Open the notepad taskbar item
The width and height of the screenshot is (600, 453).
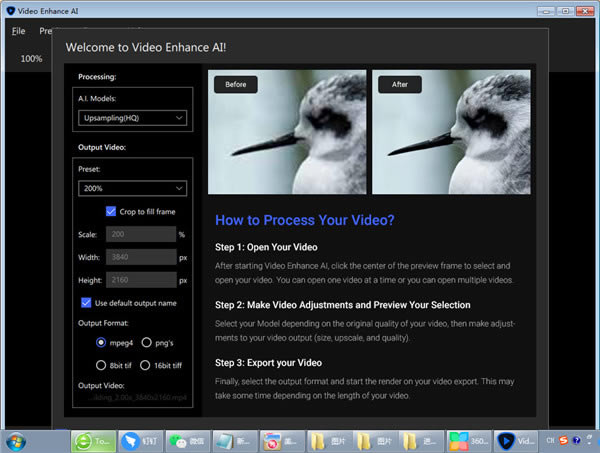click(235, 442)
